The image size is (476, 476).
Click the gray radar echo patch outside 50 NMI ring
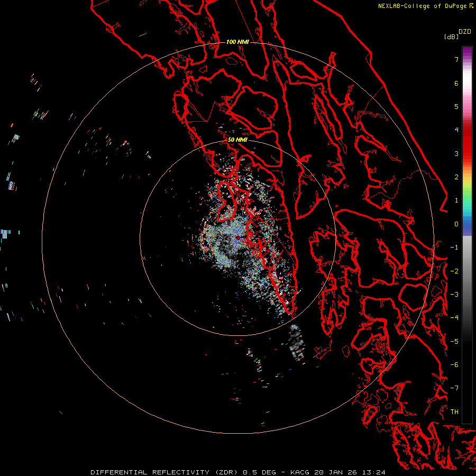(x=296, y=342)
